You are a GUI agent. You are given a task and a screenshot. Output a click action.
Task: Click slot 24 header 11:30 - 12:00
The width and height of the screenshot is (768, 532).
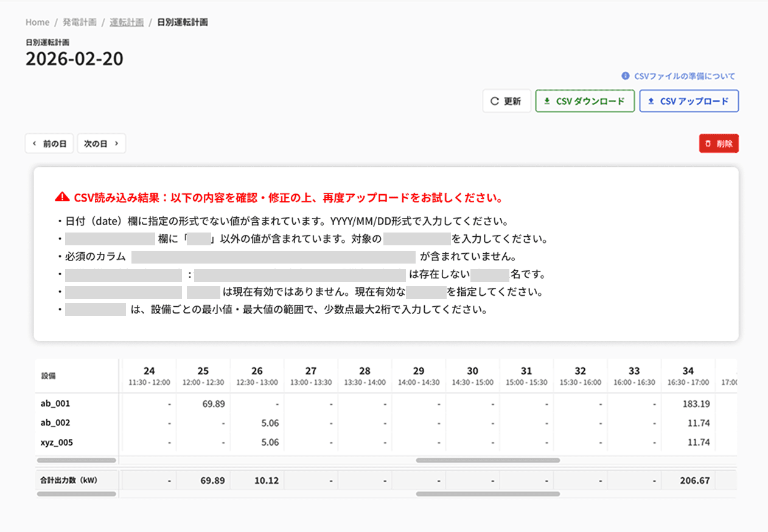pos(149,376)
